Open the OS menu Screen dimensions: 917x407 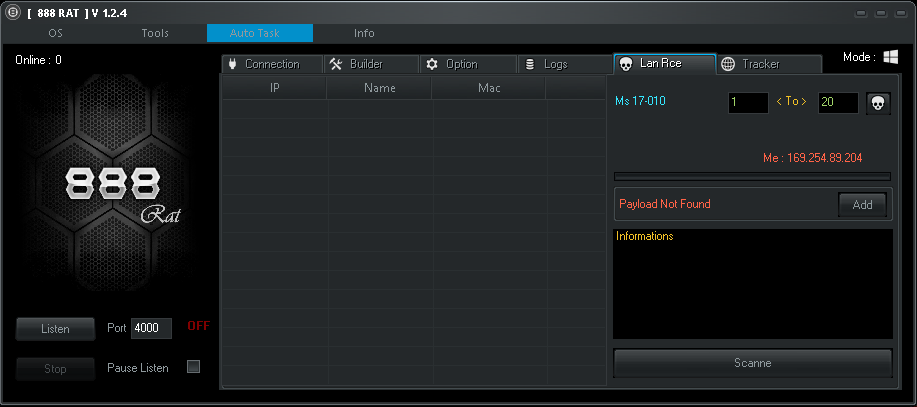56,33
